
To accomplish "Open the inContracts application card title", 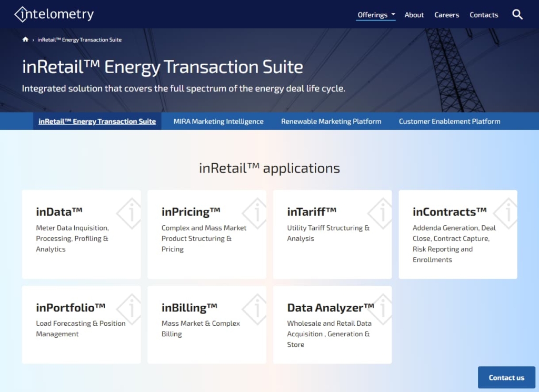I will point(450,212).
